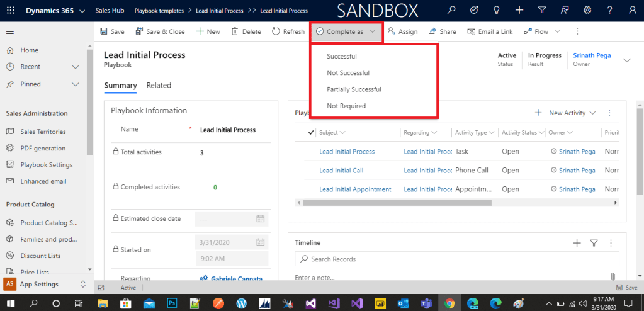Screen dimensions: 644x311
Task: Switch to the Related tab
Action: tap(159, 85)
